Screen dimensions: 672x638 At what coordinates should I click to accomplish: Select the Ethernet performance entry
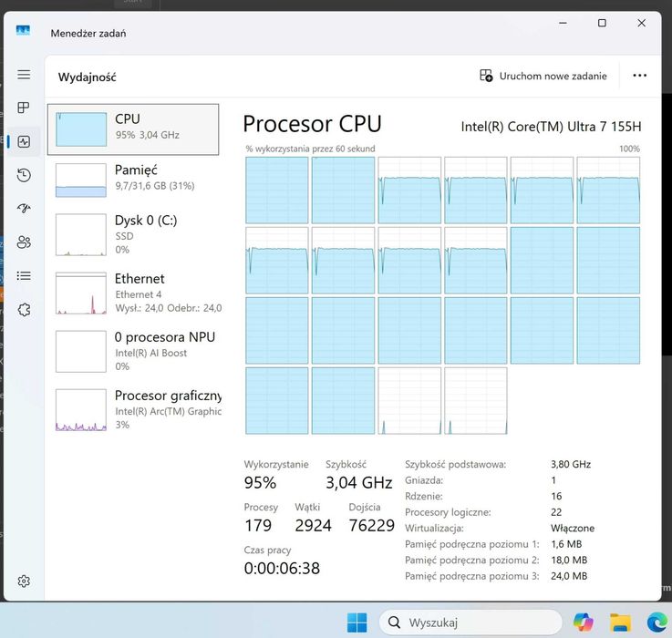tap(133, 293)
